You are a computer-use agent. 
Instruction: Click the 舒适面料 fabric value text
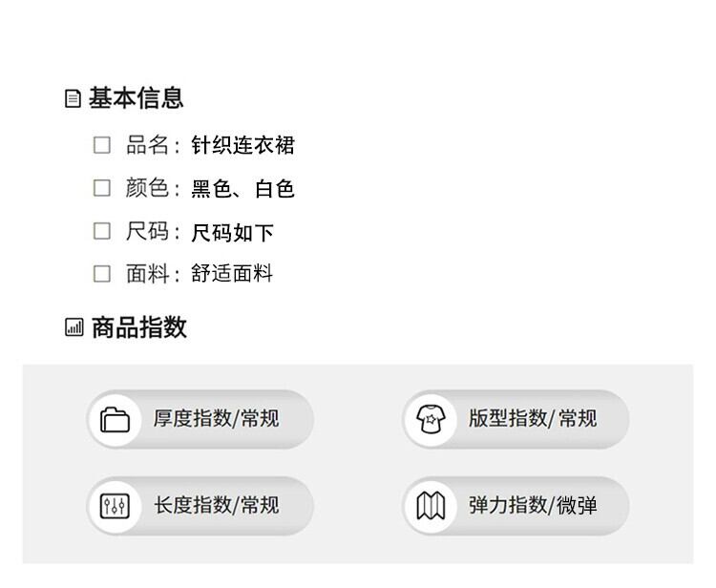point(232,274)
